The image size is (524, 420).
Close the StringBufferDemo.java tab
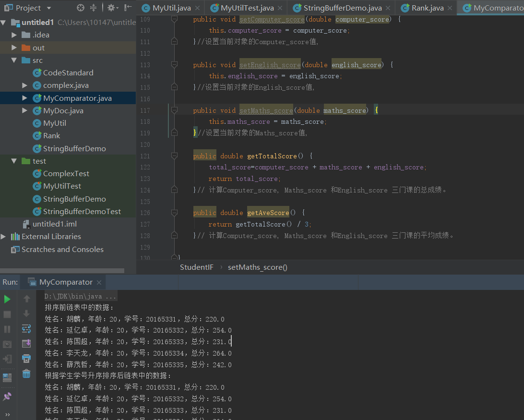[x=388, y=8]
